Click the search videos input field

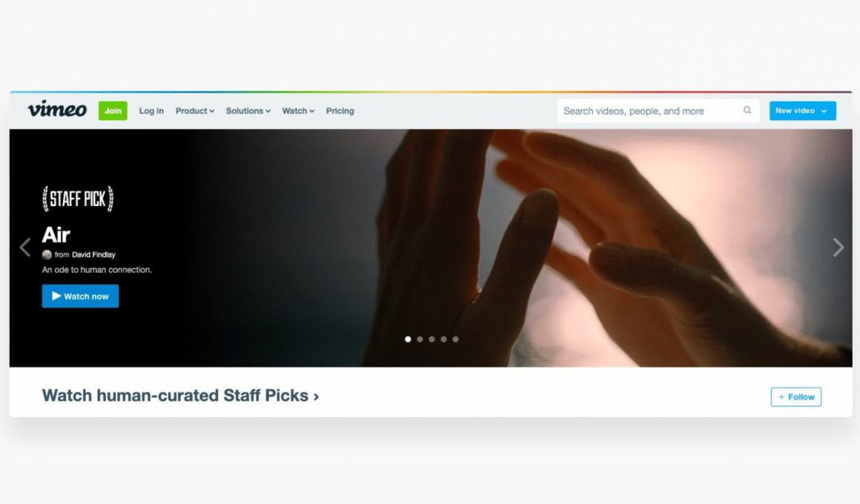[658, 110]
